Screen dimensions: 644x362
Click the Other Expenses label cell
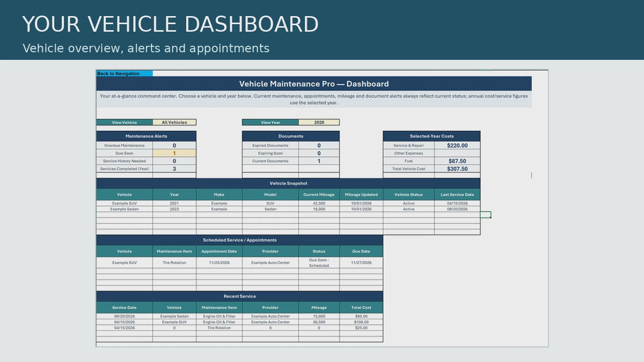(408, 153)
